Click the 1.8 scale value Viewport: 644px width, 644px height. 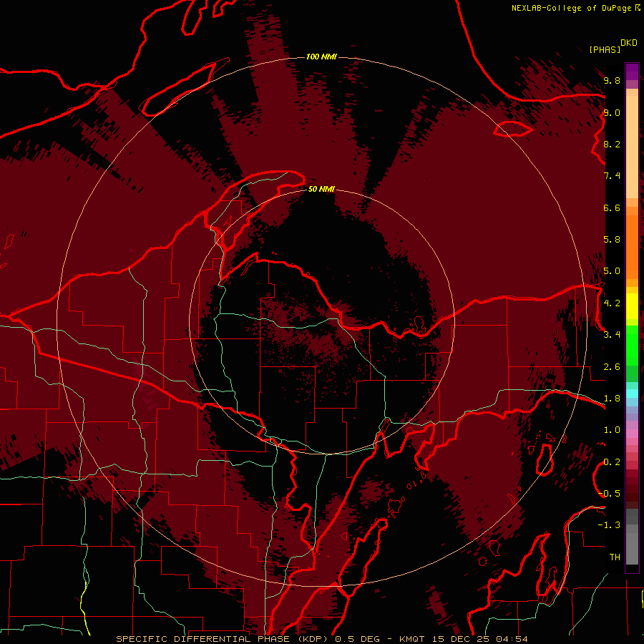[612, 399]
